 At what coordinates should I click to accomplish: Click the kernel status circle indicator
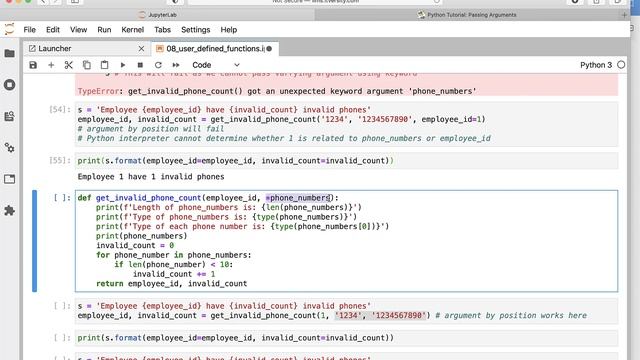click(621, 65)
